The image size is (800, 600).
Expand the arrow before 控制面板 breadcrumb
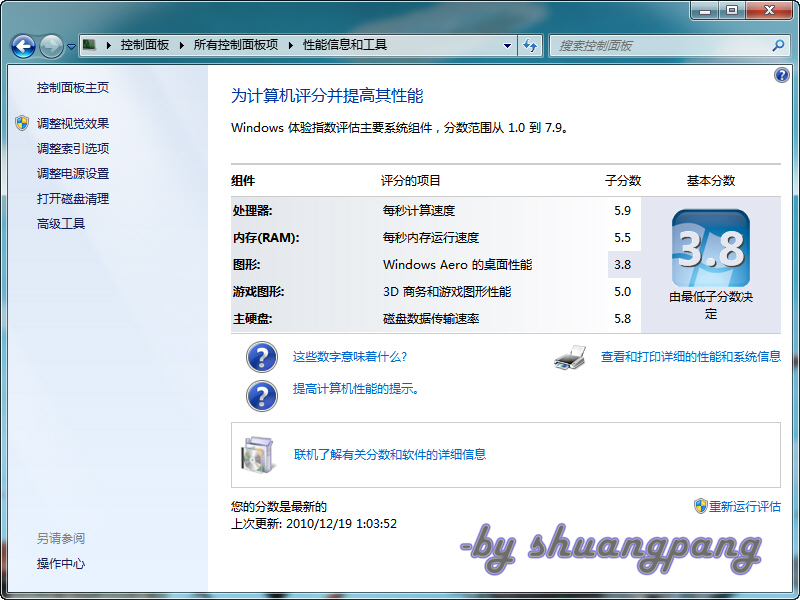pos(109,45)
